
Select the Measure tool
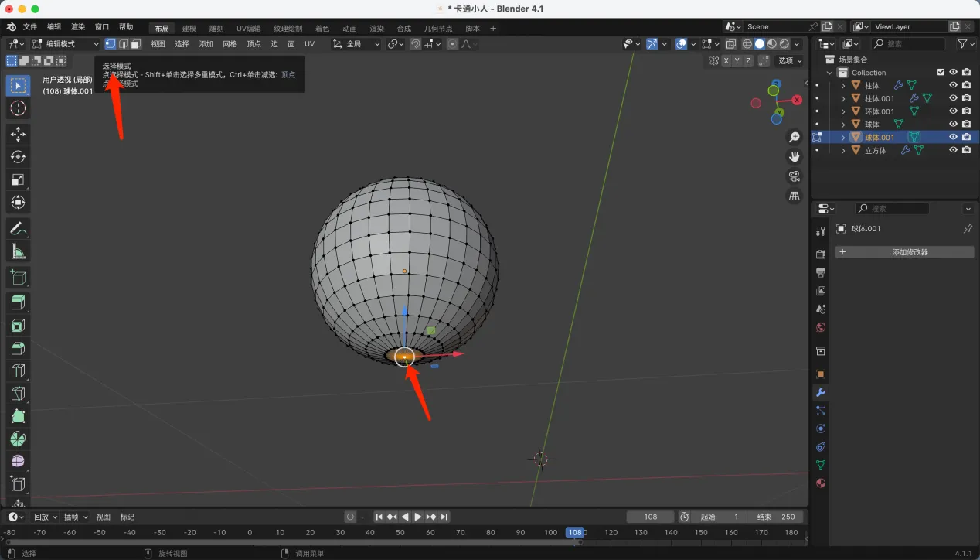(x=18, y=251)
